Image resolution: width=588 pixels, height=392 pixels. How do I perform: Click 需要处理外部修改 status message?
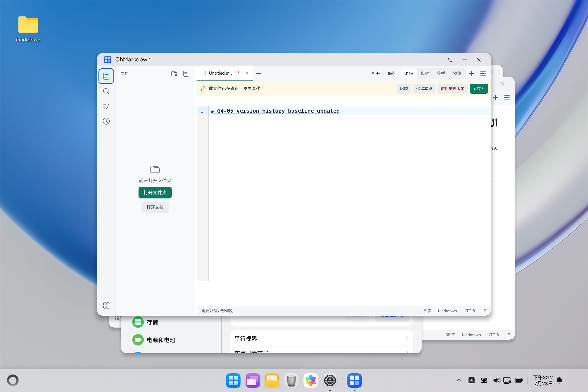tap(217, 311)
